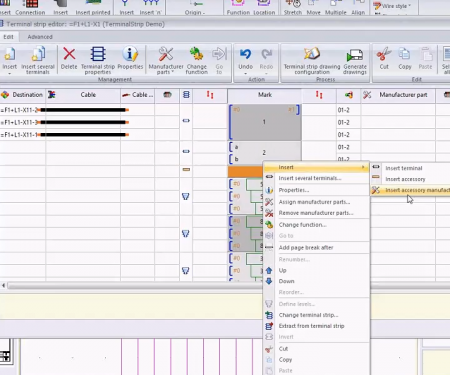Click the grid scroll left arrow
This screenshot has height=375, width=450.
point(3,285)
